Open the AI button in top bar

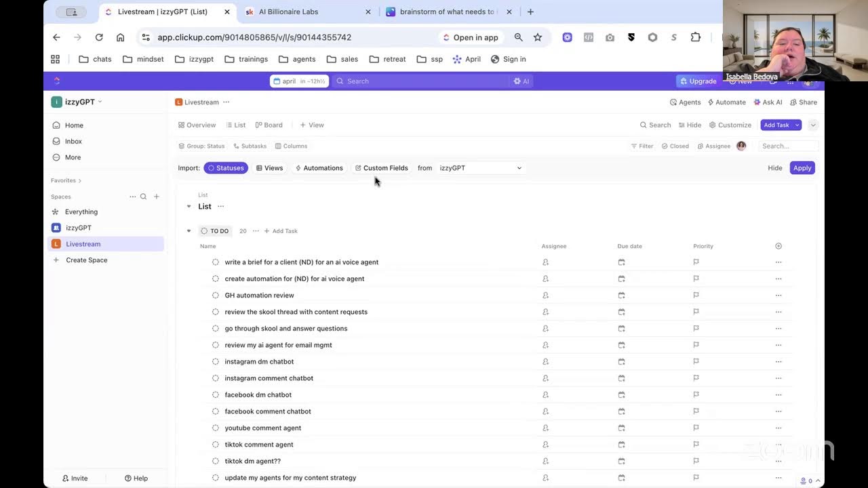pyautogui.click(x=521, y=81)
